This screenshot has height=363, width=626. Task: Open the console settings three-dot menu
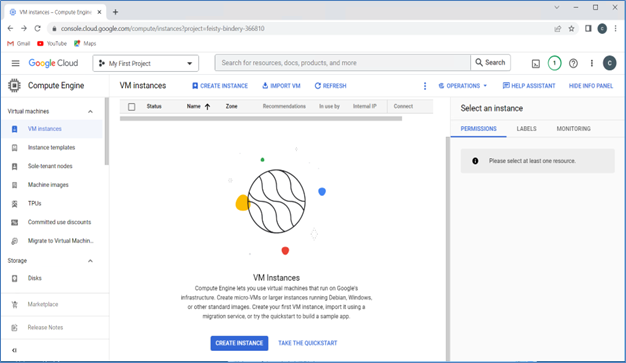[592, 63]
